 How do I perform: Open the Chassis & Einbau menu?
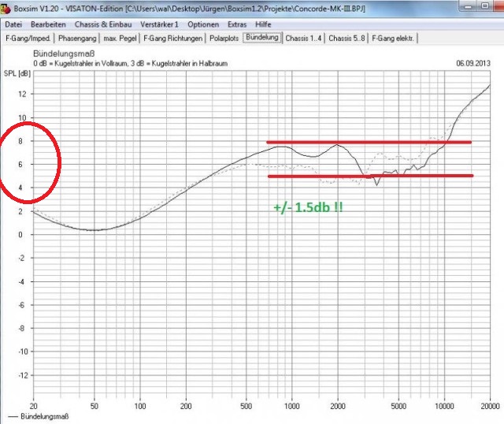tap(103, 24)
